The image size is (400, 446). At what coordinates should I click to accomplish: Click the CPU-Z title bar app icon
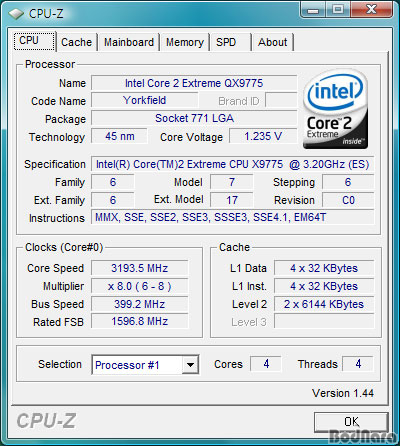[16, 14]
